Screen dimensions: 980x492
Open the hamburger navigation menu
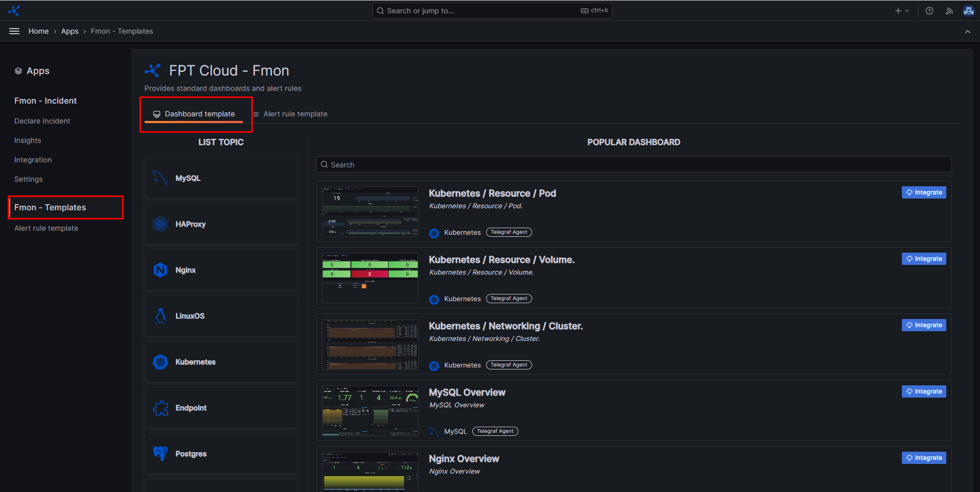[x=14, y=31]
